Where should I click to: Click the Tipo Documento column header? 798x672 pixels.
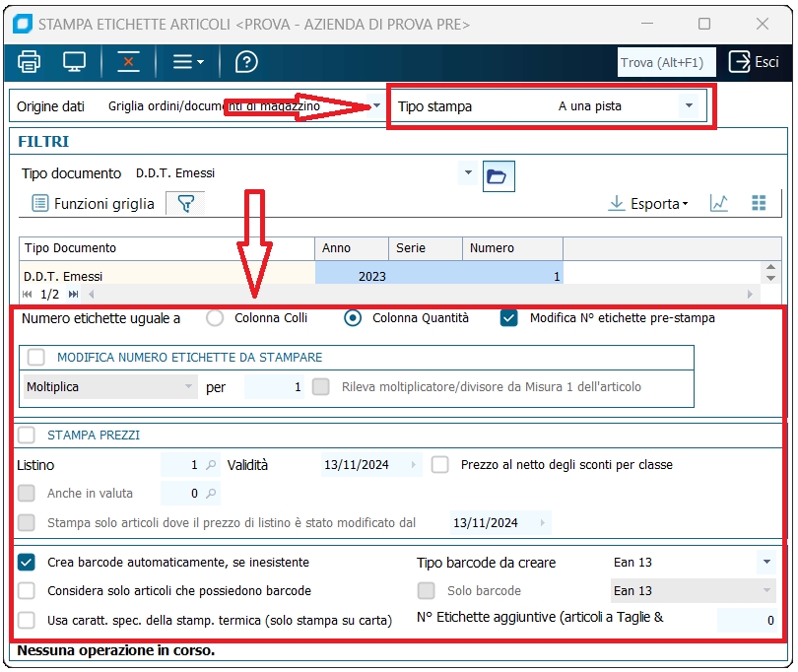(166, 248)
